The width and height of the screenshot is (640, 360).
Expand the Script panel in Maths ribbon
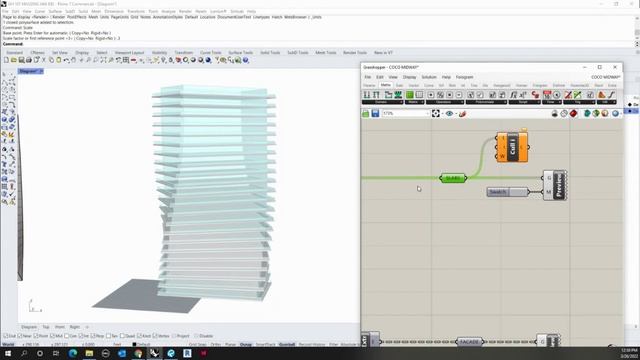click(524, 102)
